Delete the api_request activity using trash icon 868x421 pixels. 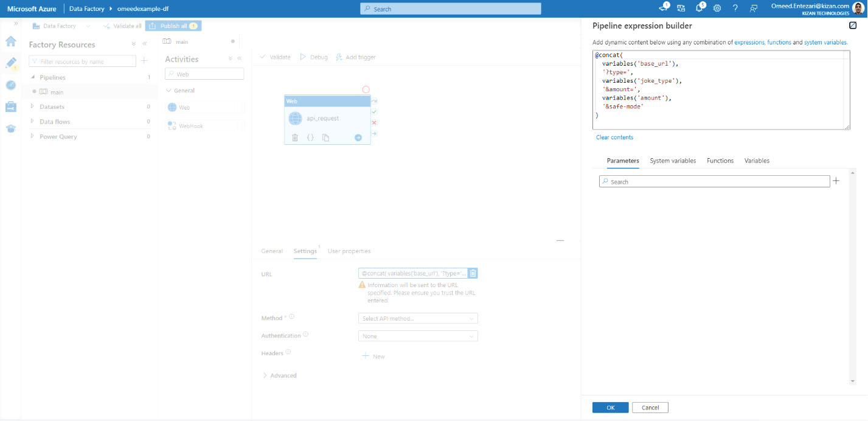tap(295, 137)
